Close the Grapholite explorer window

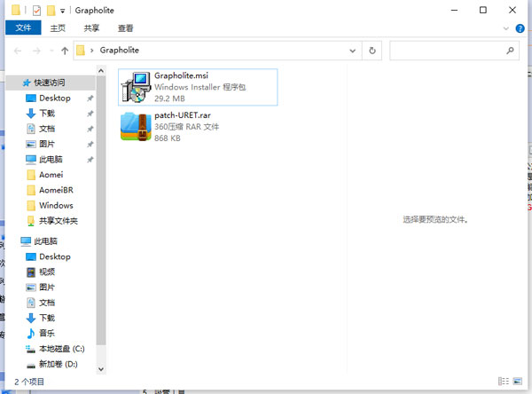[512, 10]
